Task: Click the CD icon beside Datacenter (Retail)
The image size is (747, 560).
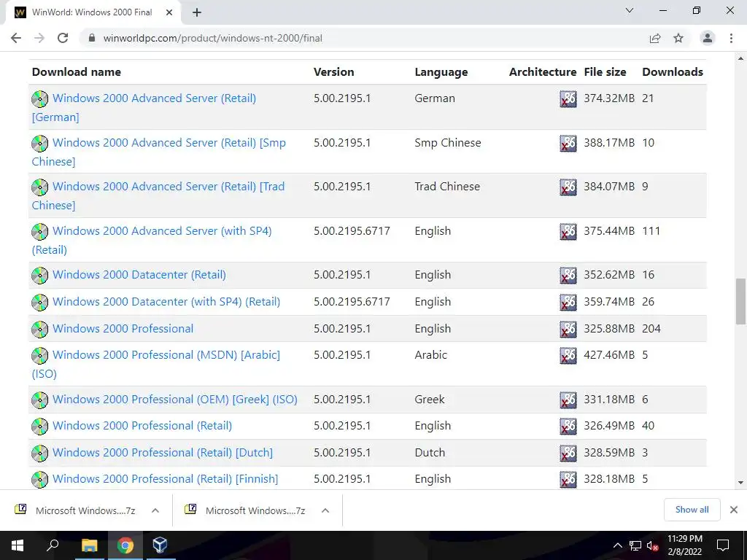Action: click(x=40, y=275)
